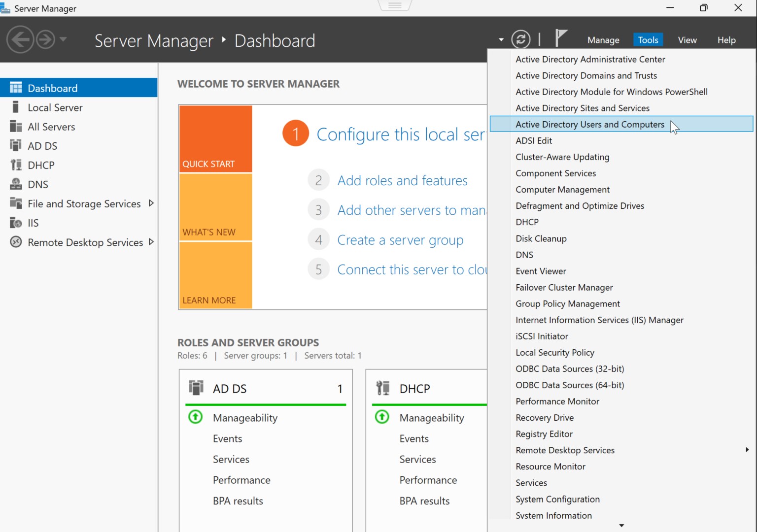This screenshot has width=757, height=532.
Task: Open the dropdown arrow left of Refresh
Action: [501, 40]
